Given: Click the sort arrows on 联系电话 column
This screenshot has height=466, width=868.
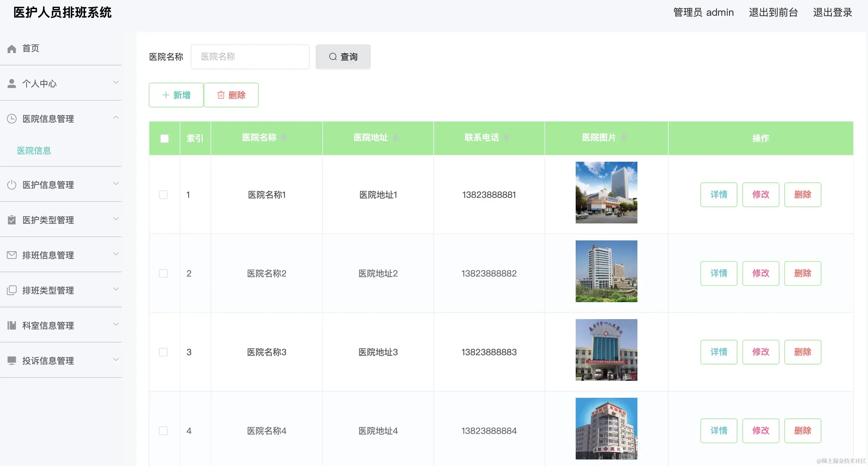Looking at the screenshot, I should click(x=507, y=137).
